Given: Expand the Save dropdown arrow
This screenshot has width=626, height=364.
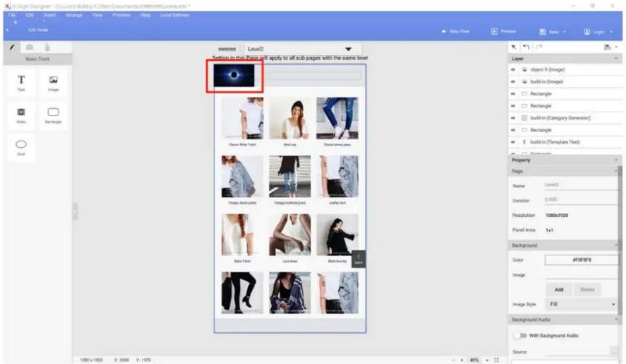Looking at the screenshot, I should (x=564, y=32).
